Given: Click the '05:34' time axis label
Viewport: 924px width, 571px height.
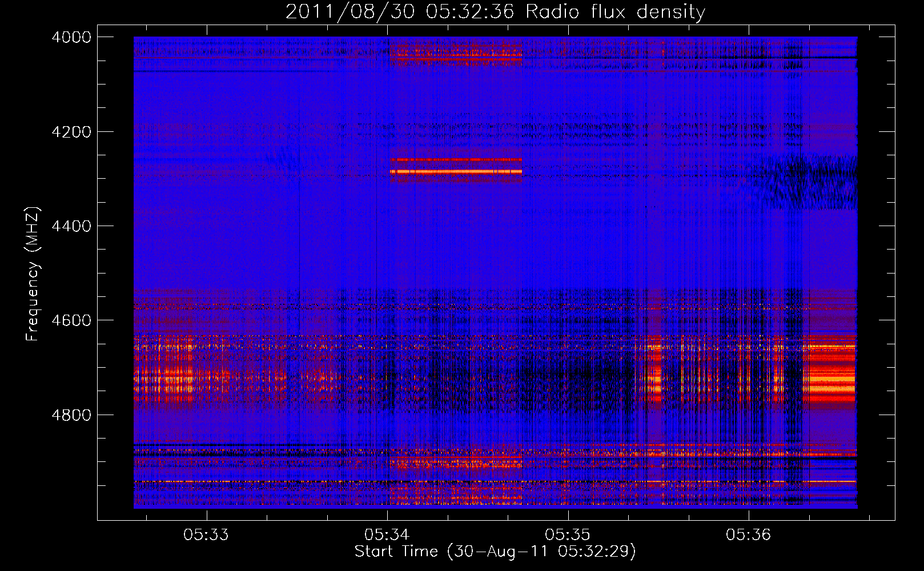Looking at the screenshot, I should 387,535.
